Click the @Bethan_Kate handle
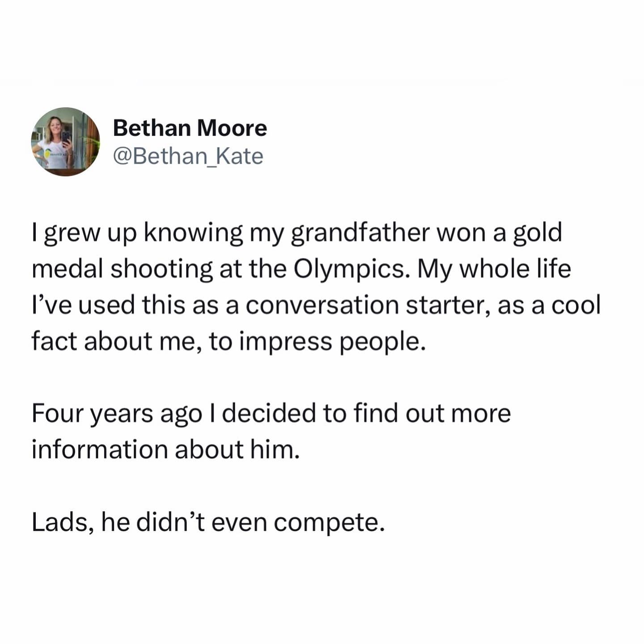The height and width of the screenshot is (644, 644). 188,157
